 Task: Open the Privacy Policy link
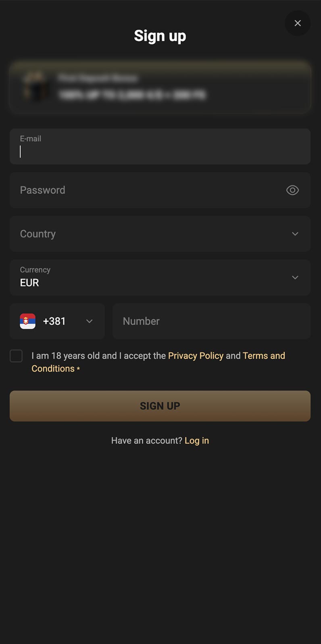click(196, 356)
